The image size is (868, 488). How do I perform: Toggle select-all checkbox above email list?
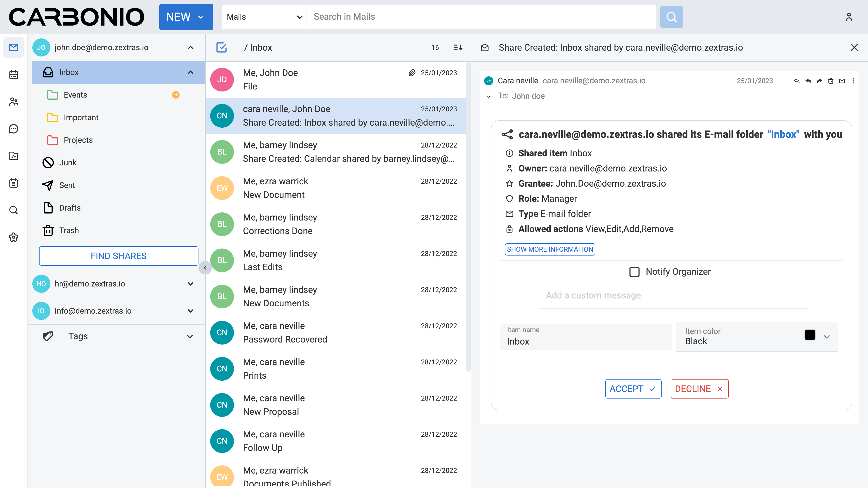[221, 47]
